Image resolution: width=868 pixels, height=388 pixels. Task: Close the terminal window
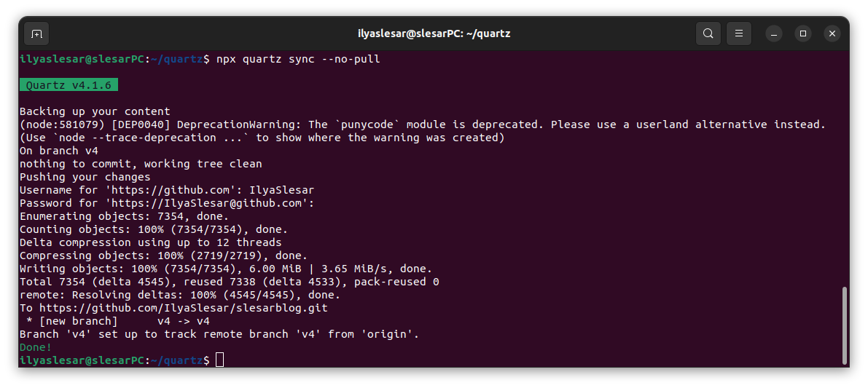coord(832,33)
